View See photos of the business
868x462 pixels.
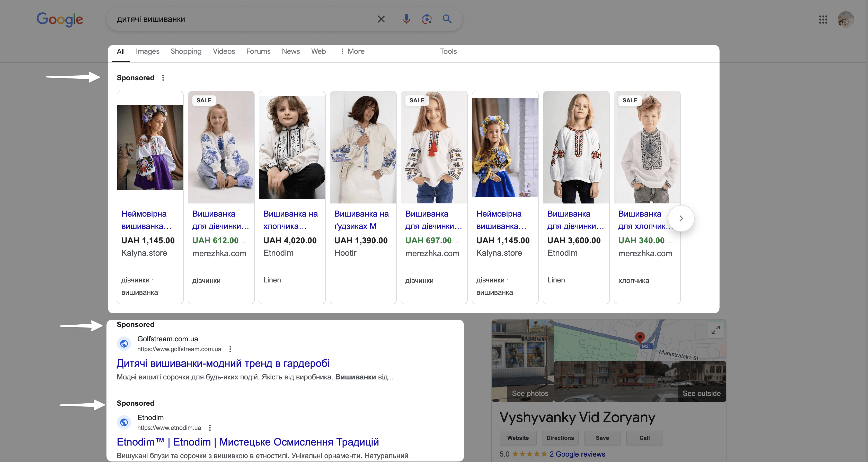(530, 394)
